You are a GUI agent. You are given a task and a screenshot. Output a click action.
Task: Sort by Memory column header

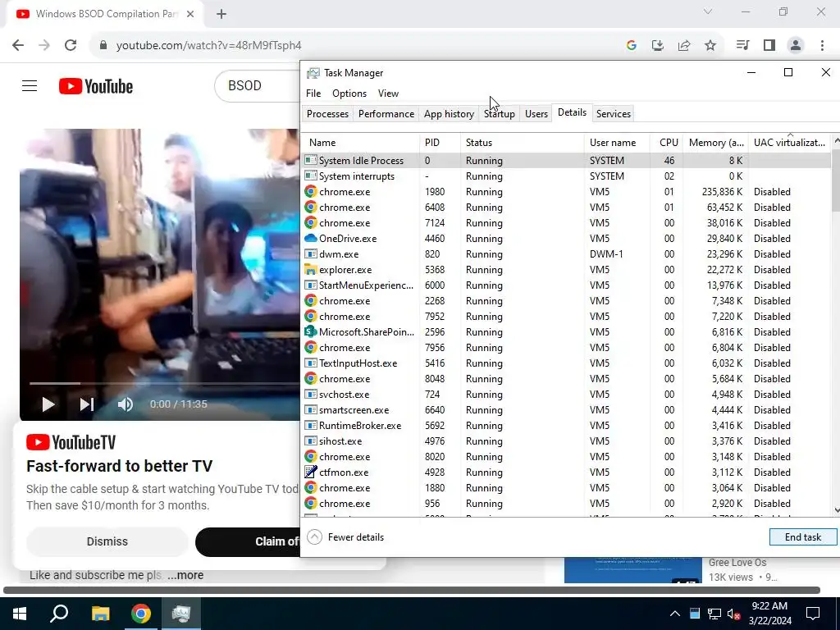click(x=715, y=143)
